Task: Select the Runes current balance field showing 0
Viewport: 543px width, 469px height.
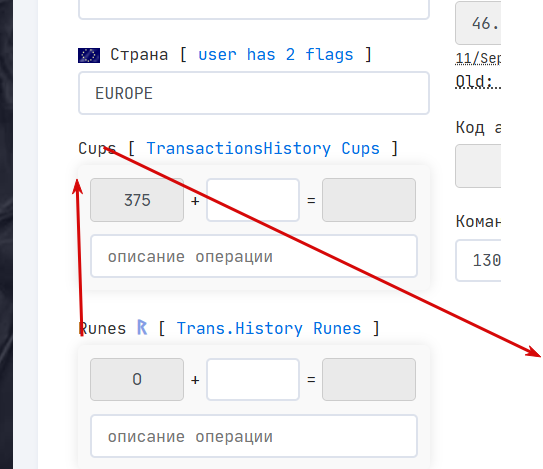Action: click(137, 379)
